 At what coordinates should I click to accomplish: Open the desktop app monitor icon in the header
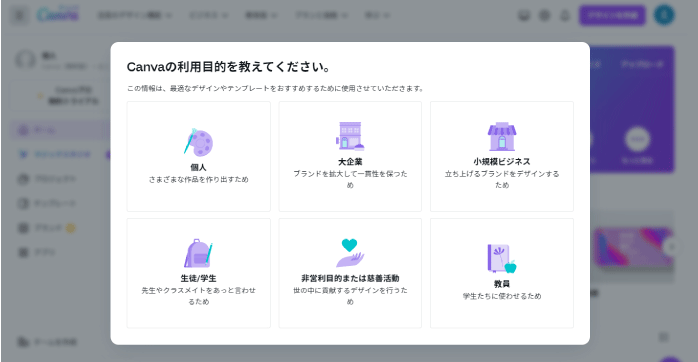tap(524, 16)
